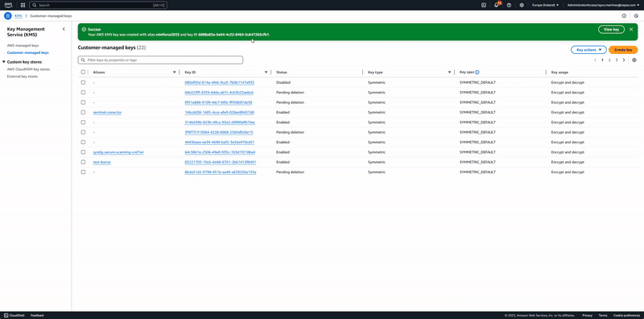Select the checkbox for key 3f9f731f
The height and width of the screenshot is (319, 644).
(x=83, y=132)
